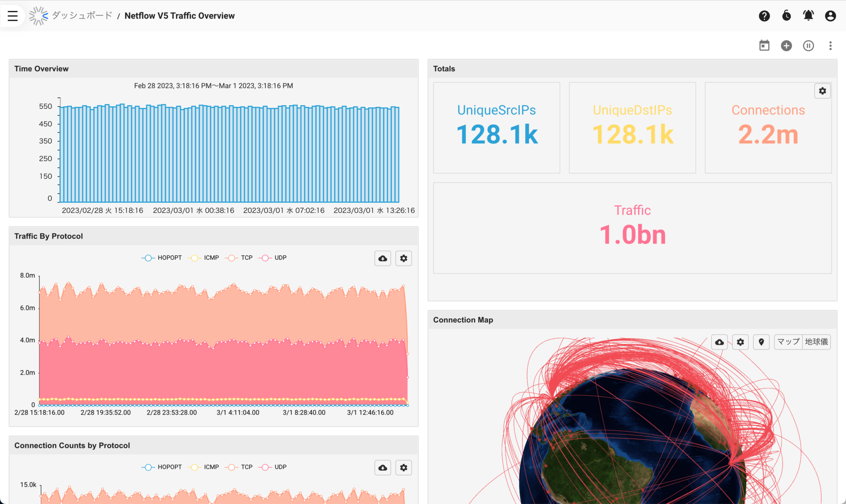Click the Totals panel header

click(632, 68)
